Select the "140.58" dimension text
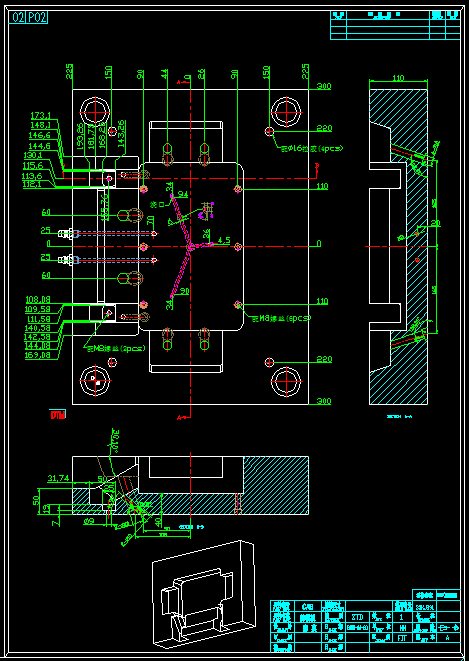 click(x=38, y=328)
